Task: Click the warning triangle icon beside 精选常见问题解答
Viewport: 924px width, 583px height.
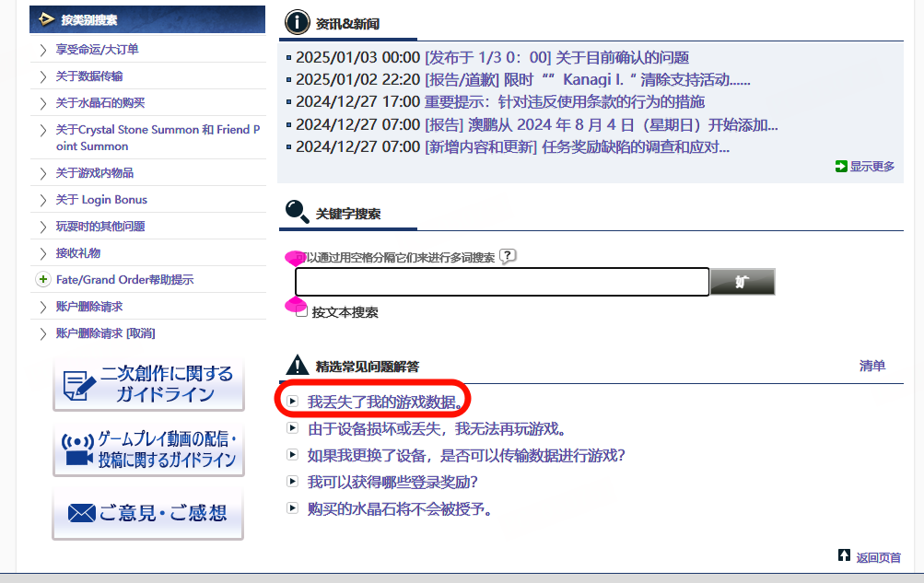Action: click(297, 366)
